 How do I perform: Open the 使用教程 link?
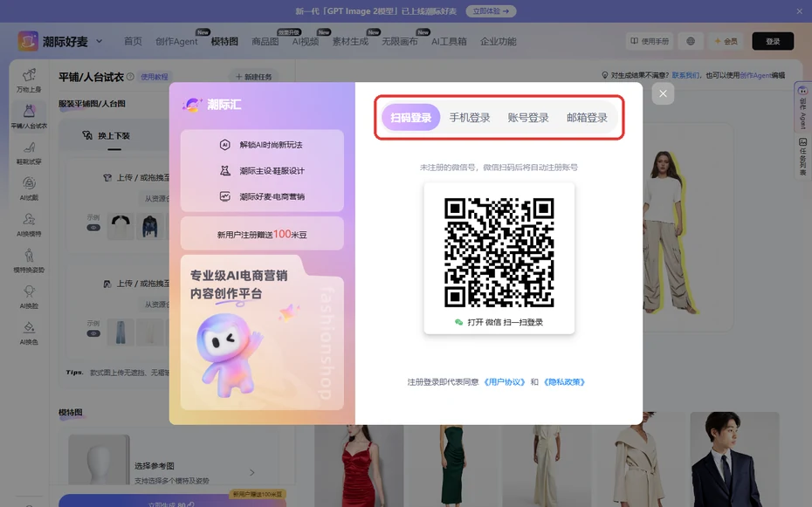(x=155, y=77)
